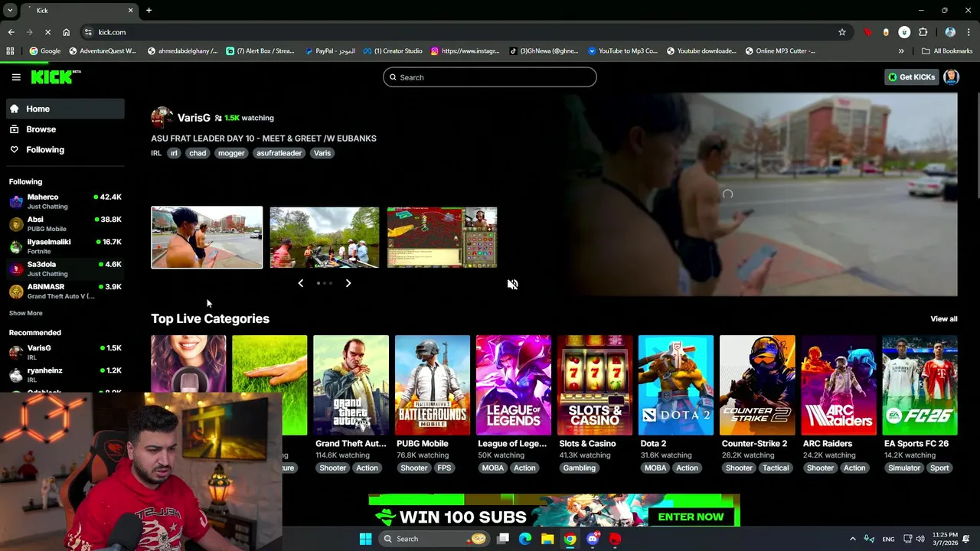Screen dimensions: 980x551
Task: Open the VarisG streamer name link
Action: click(194, 118)
